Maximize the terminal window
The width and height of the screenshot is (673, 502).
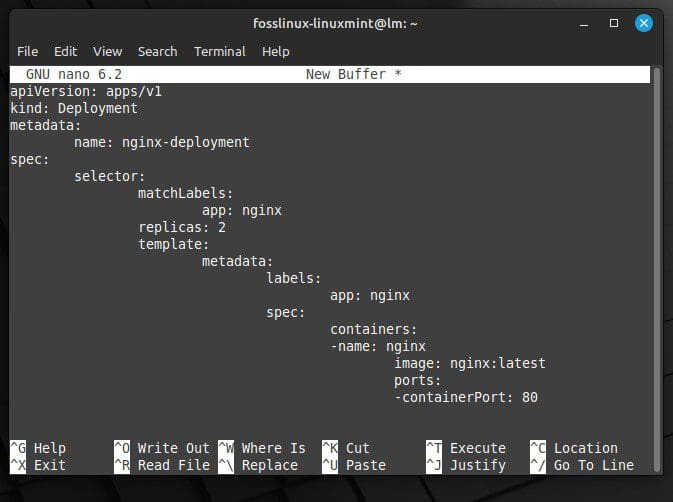point(614,23)
